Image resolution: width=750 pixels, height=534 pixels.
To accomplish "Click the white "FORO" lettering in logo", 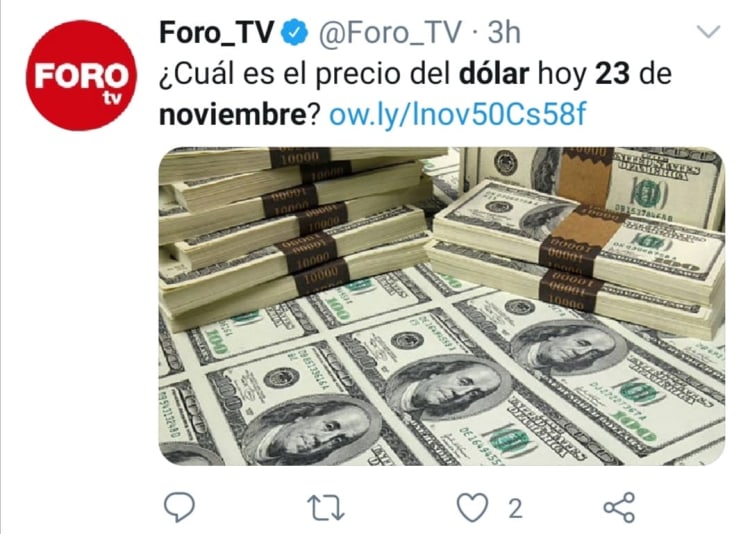I will (81, 76).
